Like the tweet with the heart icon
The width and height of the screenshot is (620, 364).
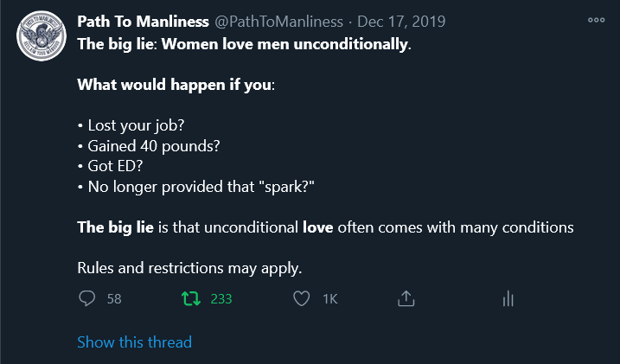(301, 299)
